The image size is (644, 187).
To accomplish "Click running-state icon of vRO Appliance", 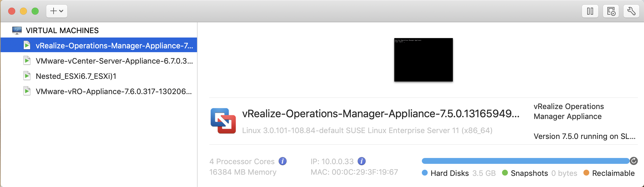I will [x=27, y=91].
